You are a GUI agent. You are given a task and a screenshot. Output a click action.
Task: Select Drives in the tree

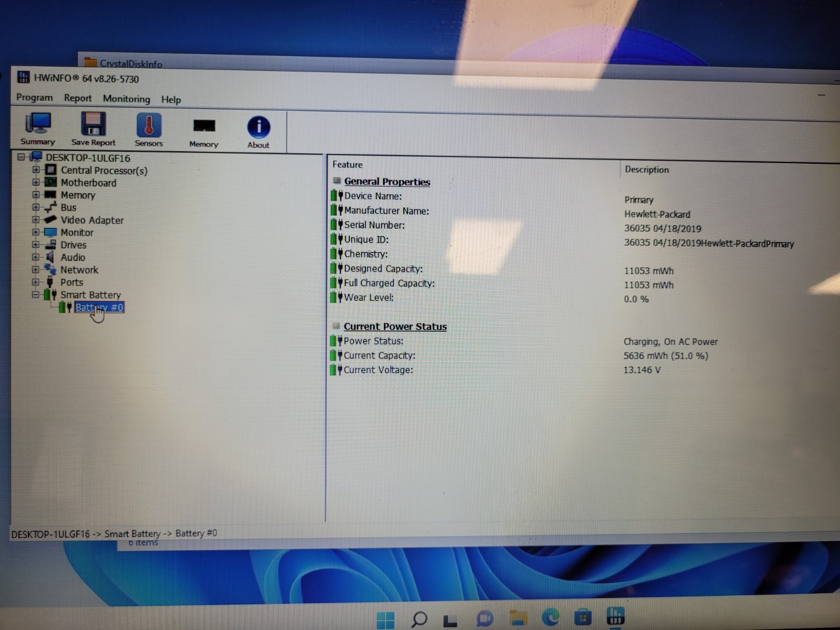(73, 245)
